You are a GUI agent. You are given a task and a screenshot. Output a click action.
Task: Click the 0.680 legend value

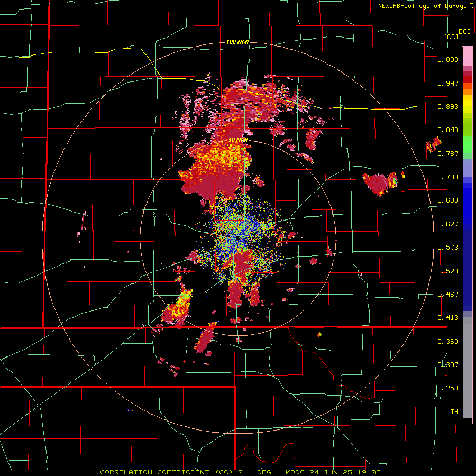(448, 200)
